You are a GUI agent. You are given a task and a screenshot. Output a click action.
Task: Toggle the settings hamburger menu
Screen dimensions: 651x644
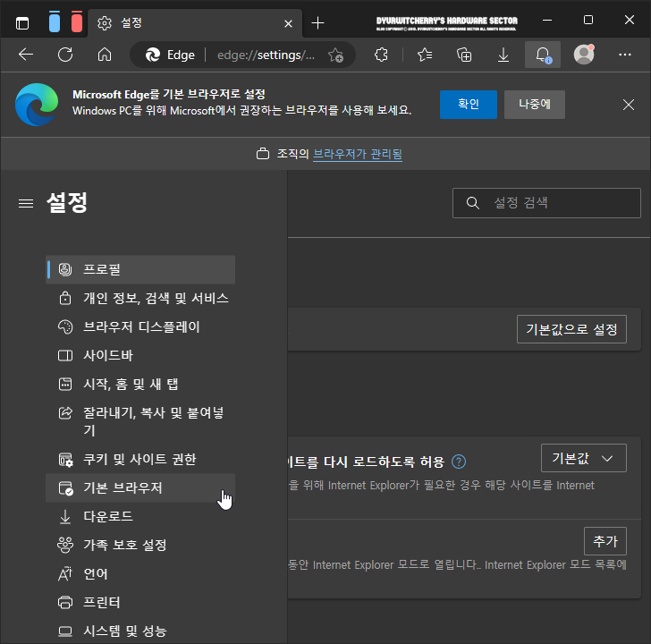coord(26,203)
